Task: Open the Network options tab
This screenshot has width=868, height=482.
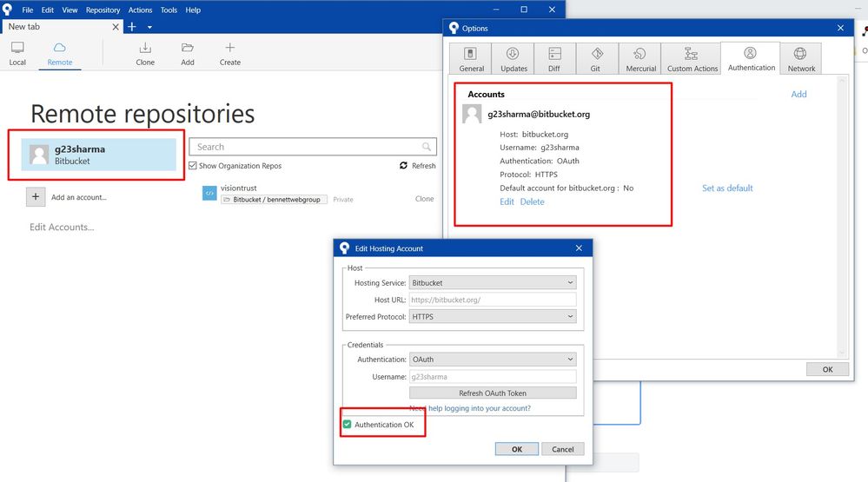Action: (801, 59)
